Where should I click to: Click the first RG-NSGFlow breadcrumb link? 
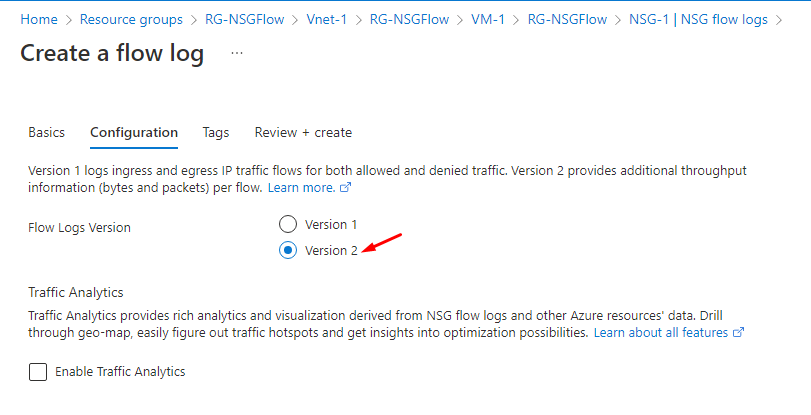[x=245, y=20]
